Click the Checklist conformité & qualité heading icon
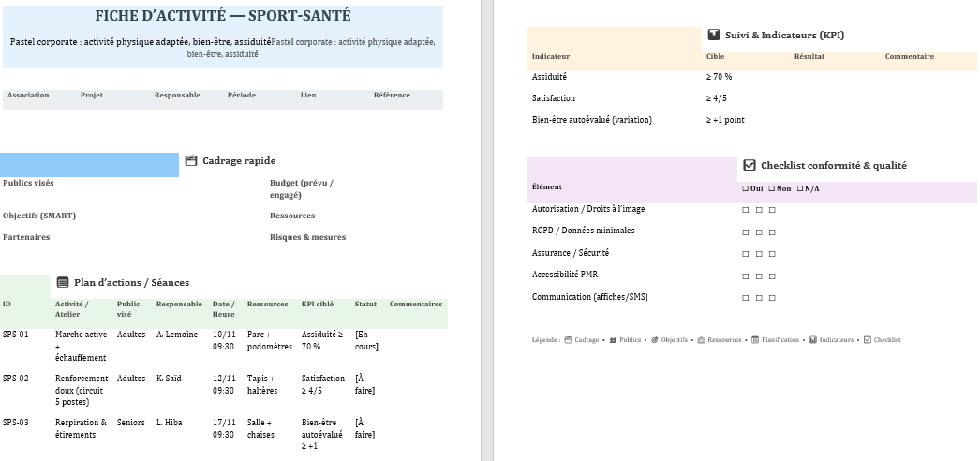 point(749,165)
